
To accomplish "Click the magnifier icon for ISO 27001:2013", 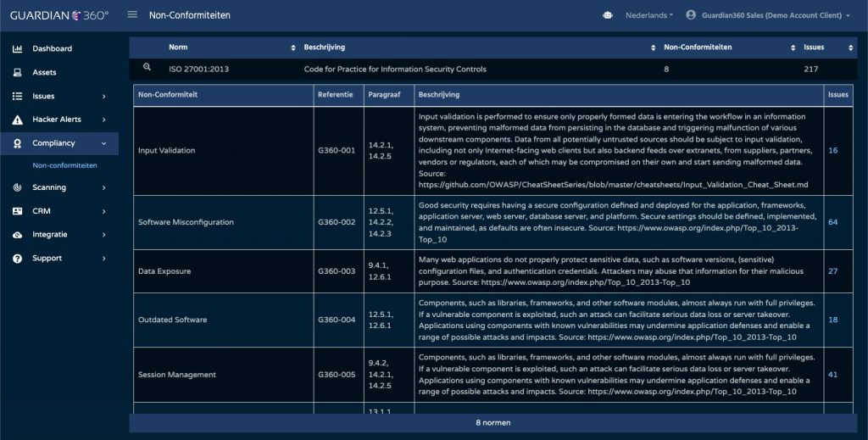I will (x=147, y=67).
